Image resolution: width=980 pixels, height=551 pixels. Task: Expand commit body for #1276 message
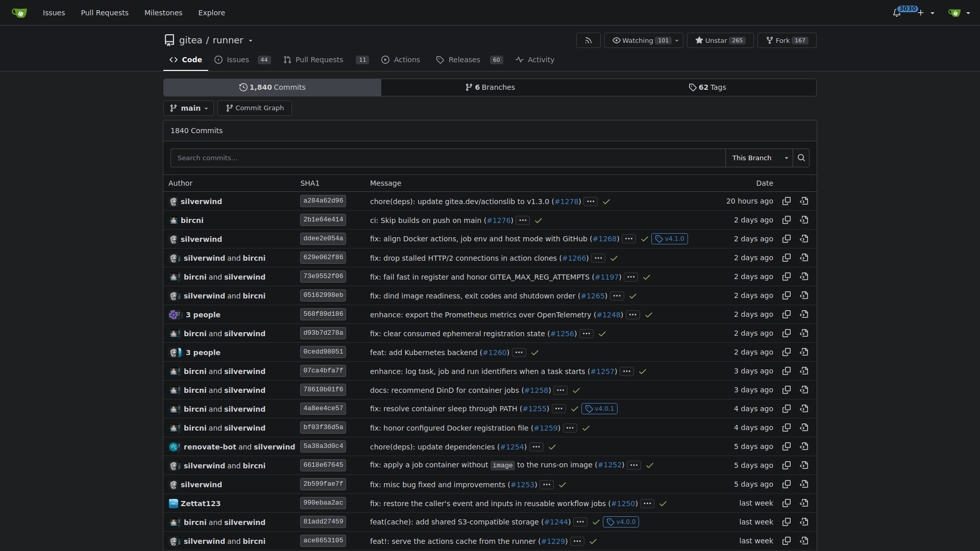coord(523,220)
